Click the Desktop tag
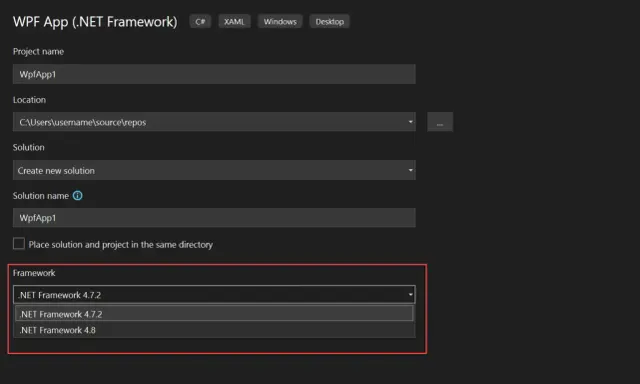 (x=329, y=22)
